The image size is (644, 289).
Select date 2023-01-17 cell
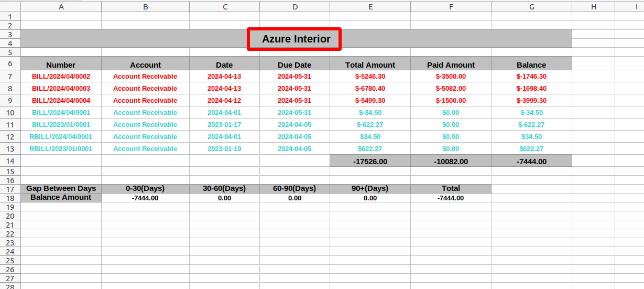pyautogui.click(x=224, y=125)
